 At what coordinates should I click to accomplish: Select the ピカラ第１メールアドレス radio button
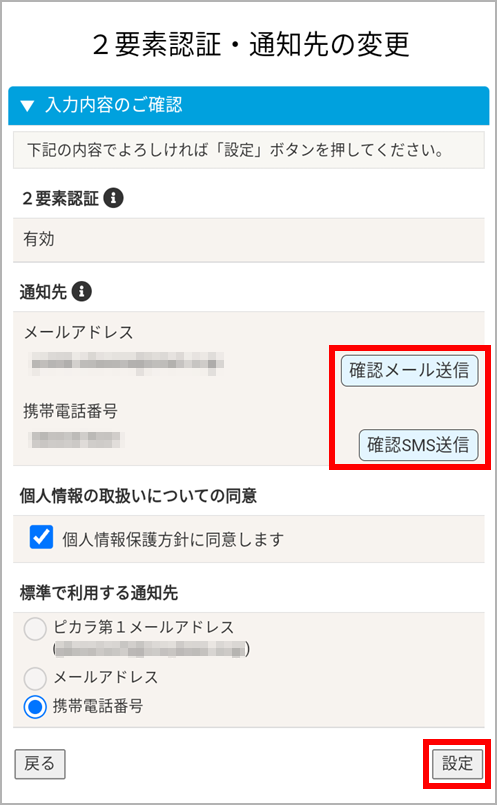[35, 629]
